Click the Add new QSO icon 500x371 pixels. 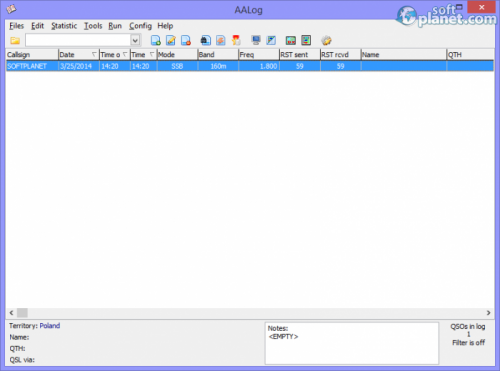pyautogui.click(x=156, y=40)
